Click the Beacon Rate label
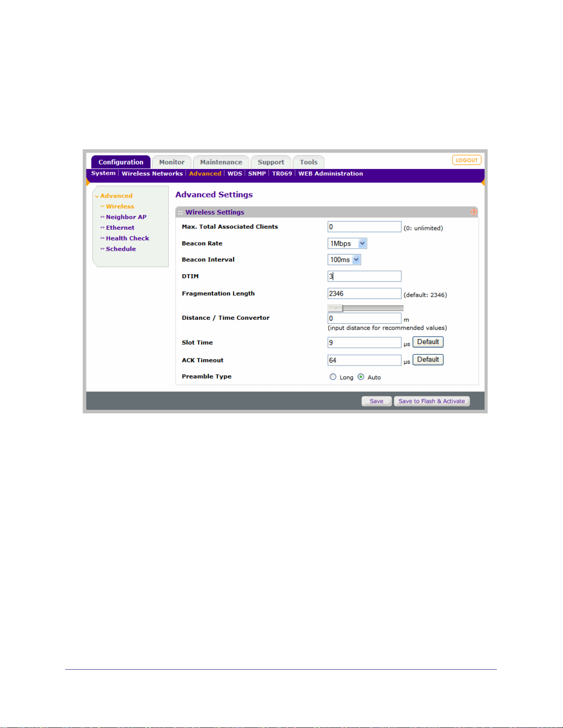 (202, 243)
